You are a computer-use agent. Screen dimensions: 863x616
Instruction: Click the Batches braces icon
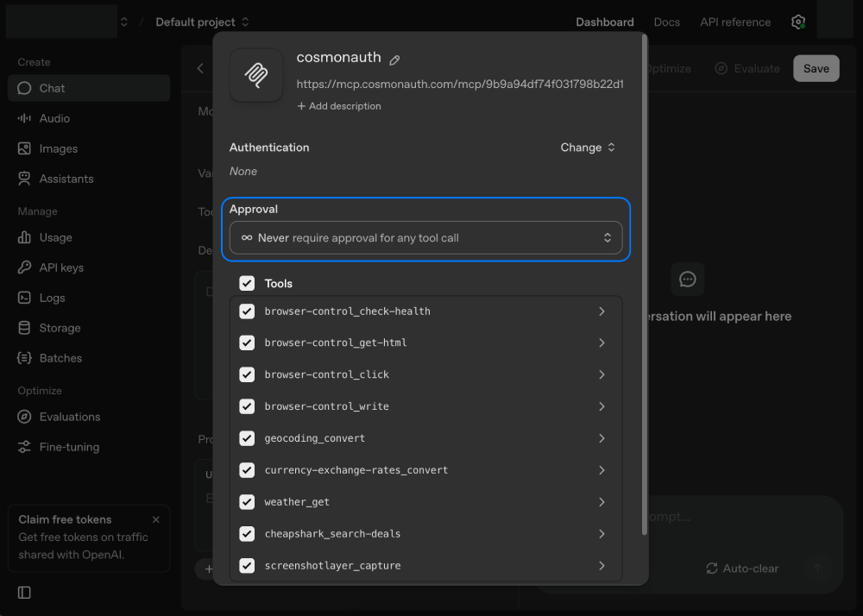pos(24,358)
